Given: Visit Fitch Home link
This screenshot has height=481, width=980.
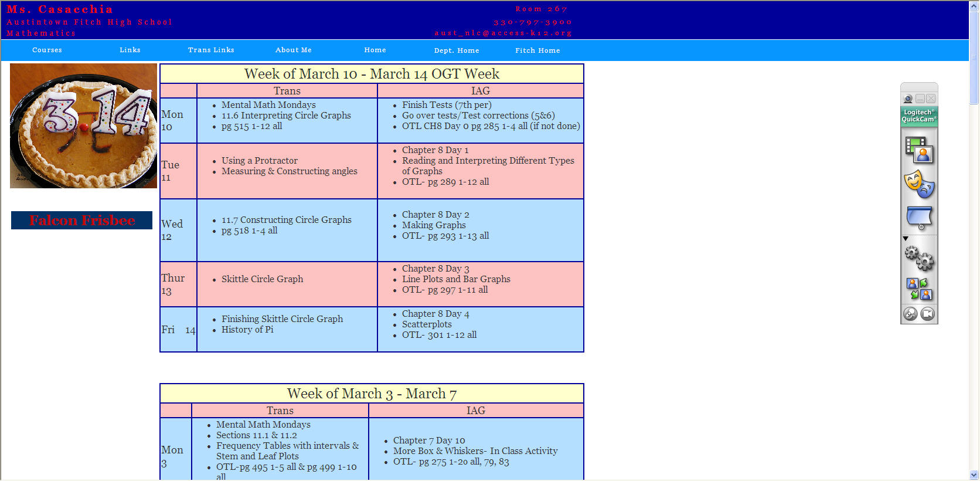Looking at the screenshot, I should (537, 50).
